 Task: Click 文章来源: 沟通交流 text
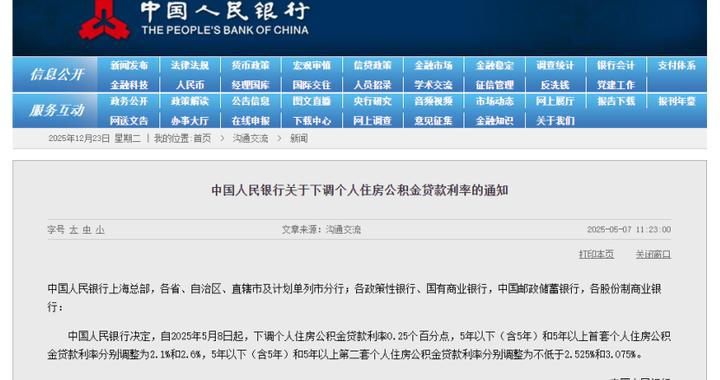pos(321,229)
